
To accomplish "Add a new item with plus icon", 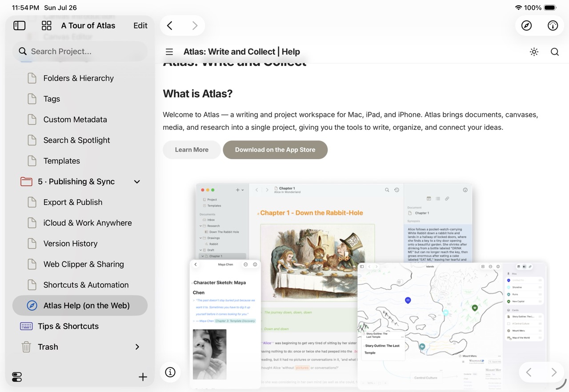I will 143,377.
